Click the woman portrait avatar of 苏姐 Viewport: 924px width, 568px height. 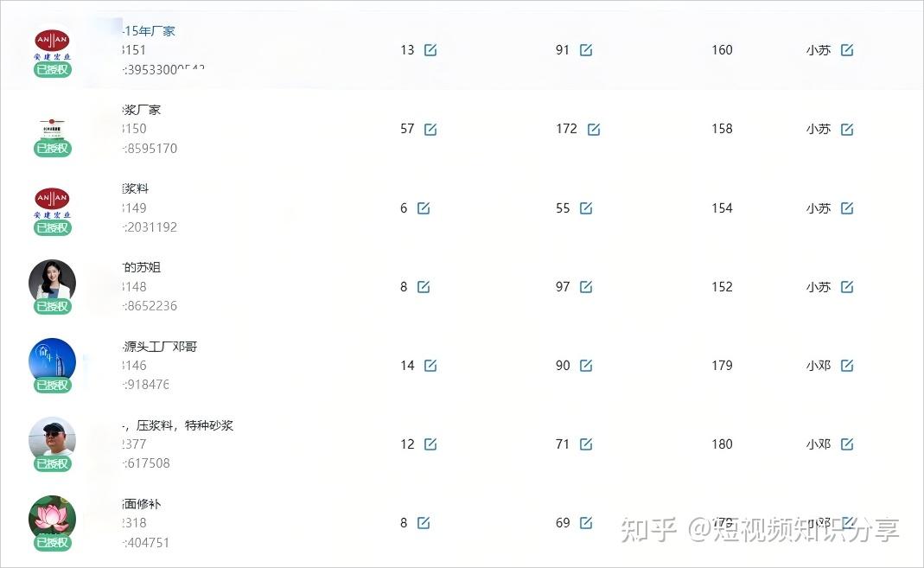[x=52, y=280]
